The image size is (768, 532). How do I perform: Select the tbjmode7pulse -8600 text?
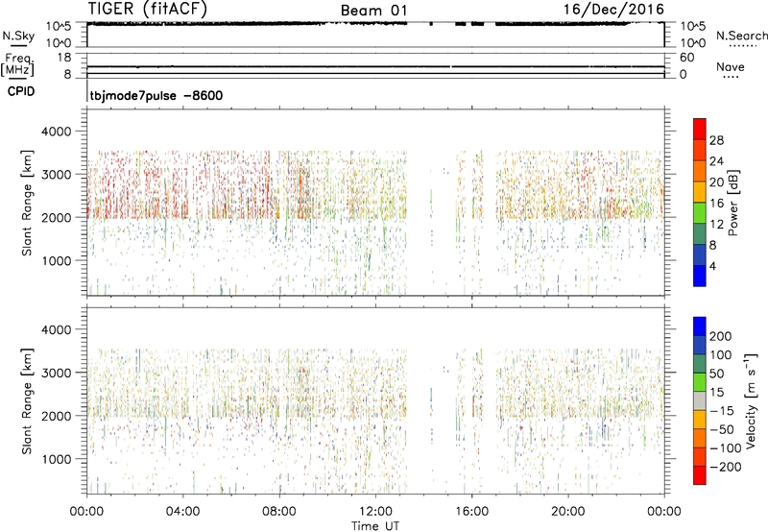pos(156,95)
